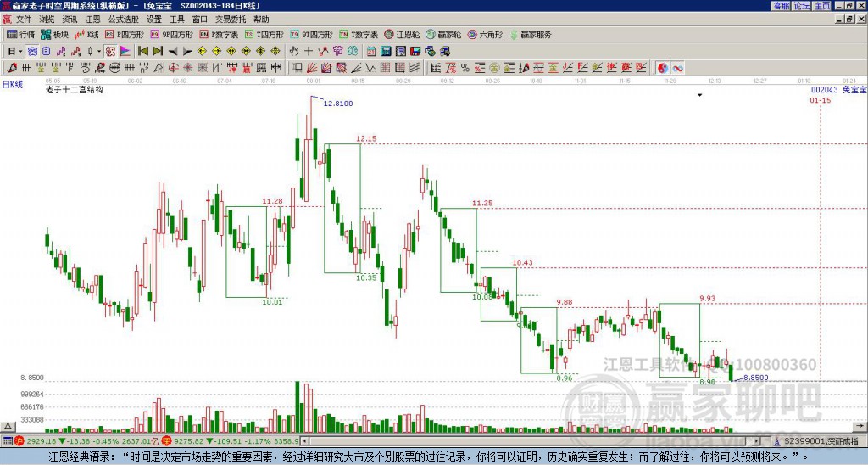The height and width of the screenshot is (465, 868).
Task: Click the 日K线 period label
Action: (x=13, y=85)
